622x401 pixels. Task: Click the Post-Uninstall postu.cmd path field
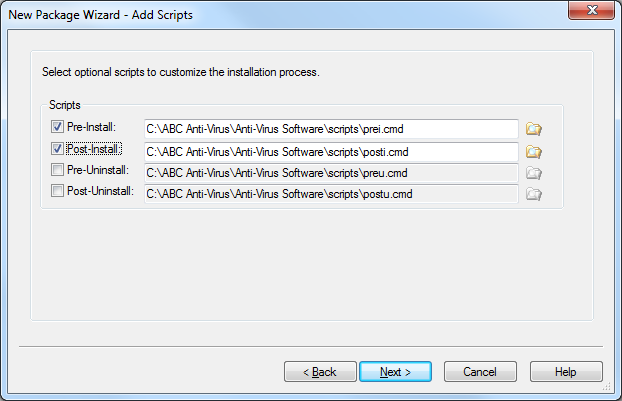point(331,194)
